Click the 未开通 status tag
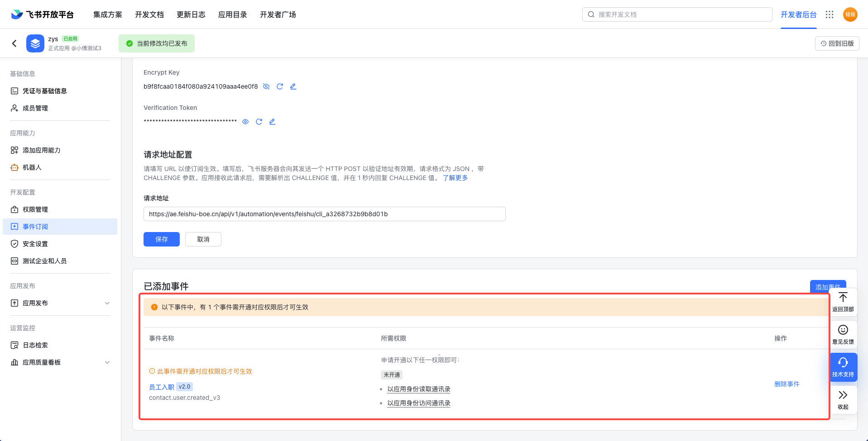This screenshot has height=441, width=868. tap(392, 375)
